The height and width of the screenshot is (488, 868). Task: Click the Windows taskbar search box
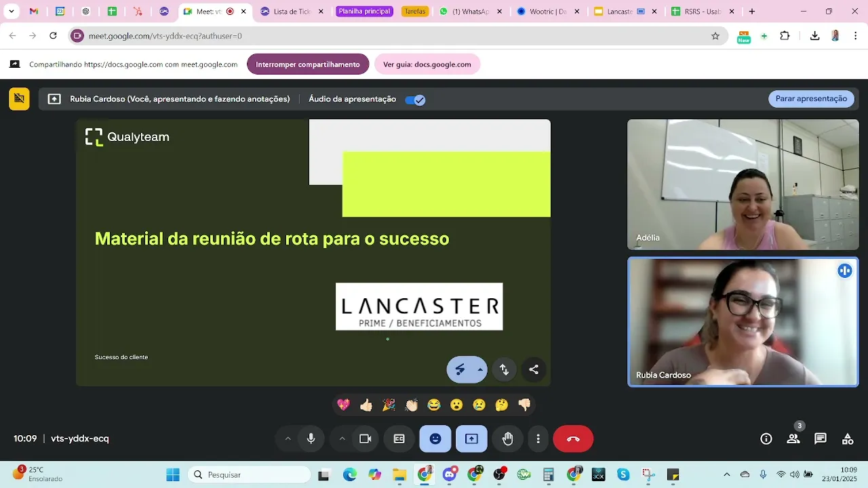coord(249,474)
